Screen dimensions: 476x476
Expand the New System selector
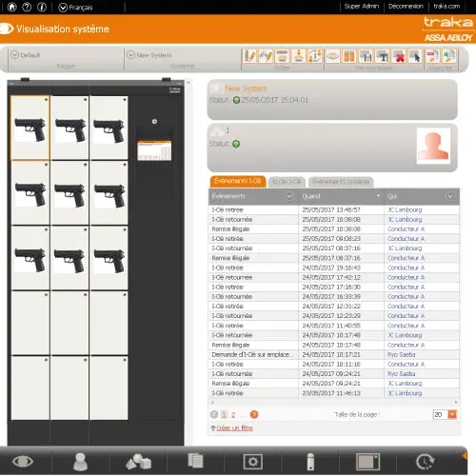tap(131, 54)
